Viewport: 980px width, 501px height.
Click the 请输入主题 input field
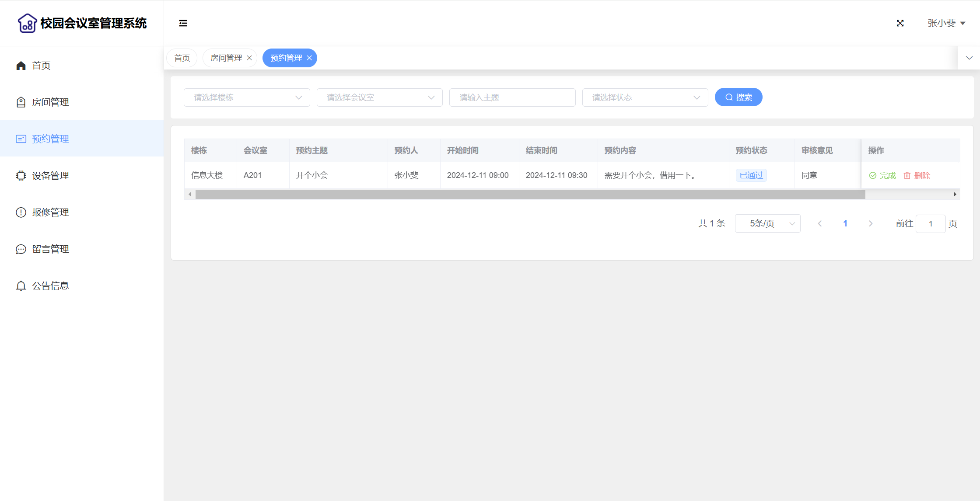pos(512,97)
